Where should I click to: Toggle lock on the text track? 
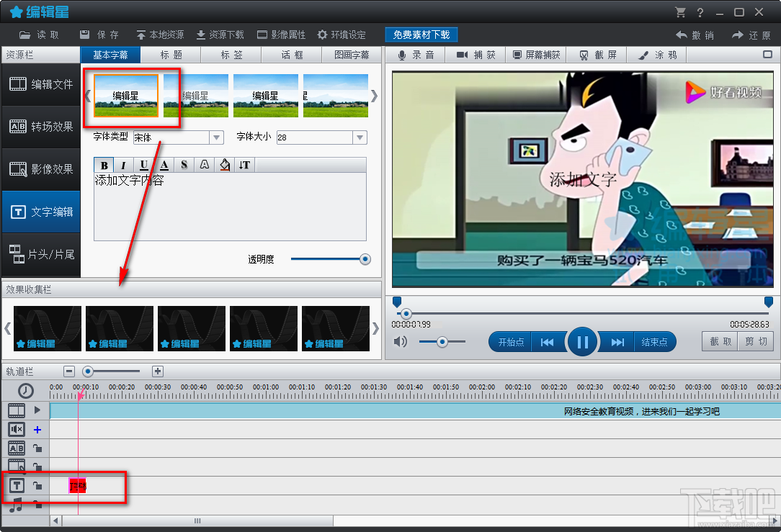(37, 485)
